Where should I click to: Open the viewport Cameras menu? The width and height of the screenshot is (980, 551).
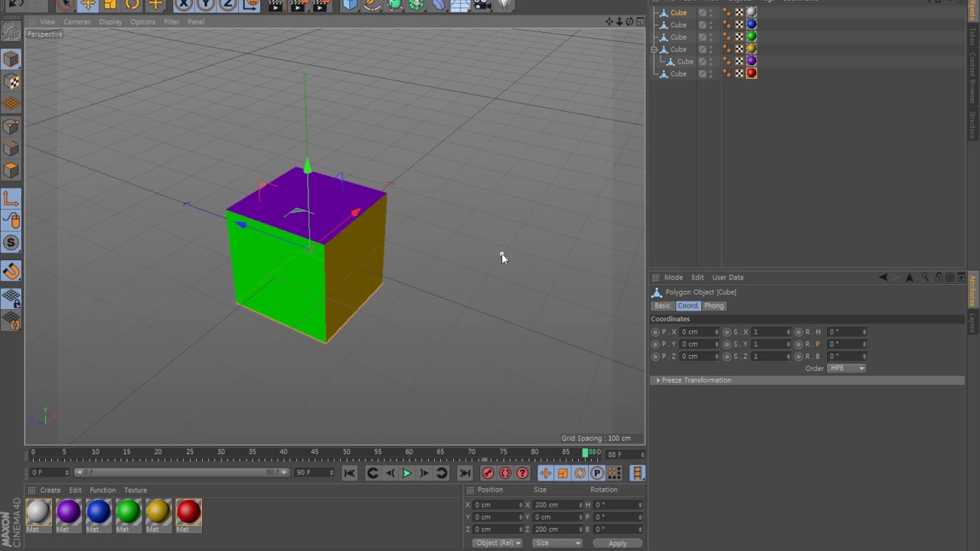[x=77, y=21]
